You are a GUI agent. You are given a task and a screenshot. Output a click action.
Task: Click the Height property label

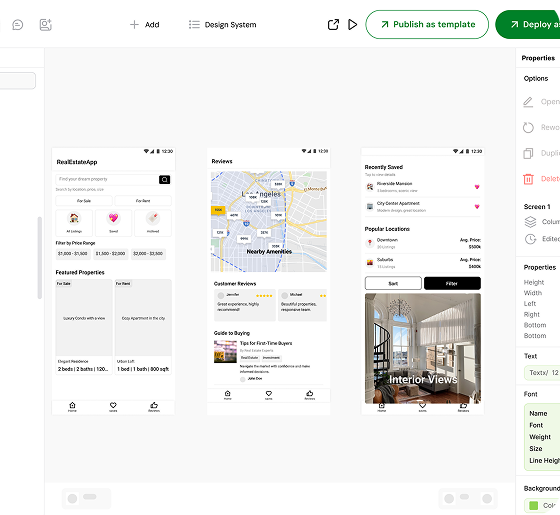534,282
